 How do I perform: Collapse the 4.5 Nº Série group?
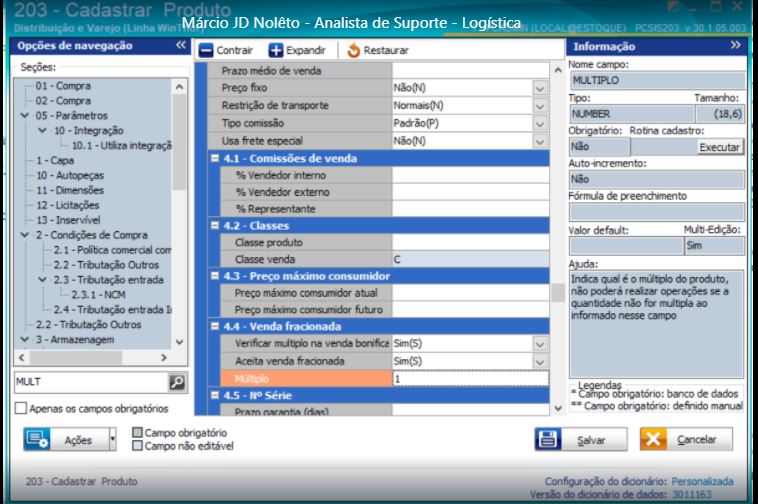(x=215, y=395)
